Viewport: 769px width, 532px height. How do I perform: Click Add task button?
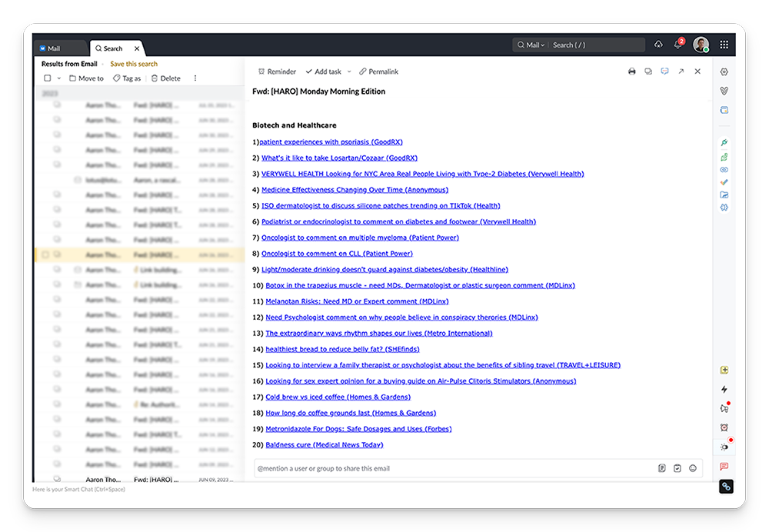pos(323,71)
